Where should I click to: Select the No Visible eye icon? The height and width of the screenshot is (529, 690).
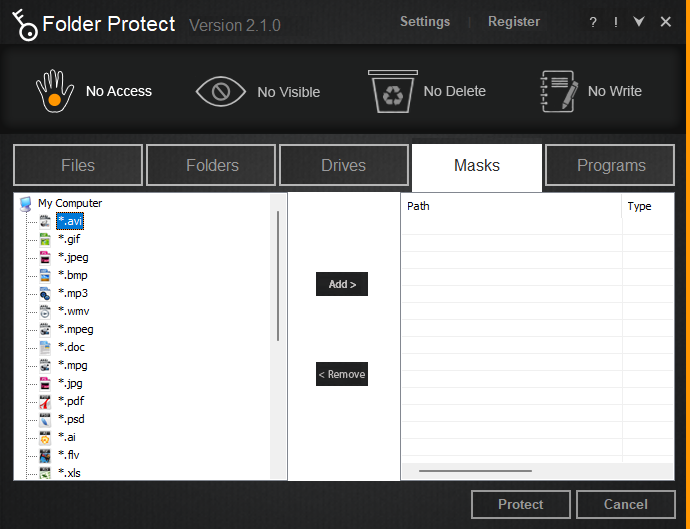(220, 92)
